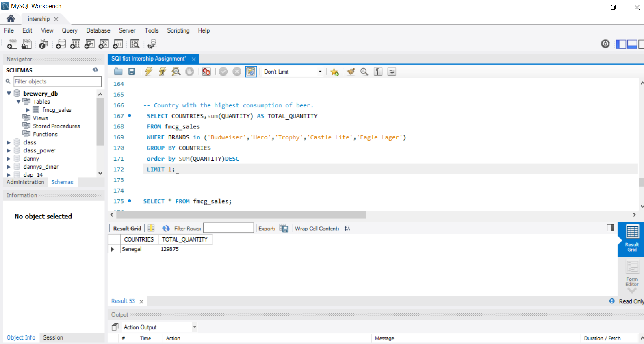Collapse the Tables node
The image size is (644, 344).
point(18,102)
